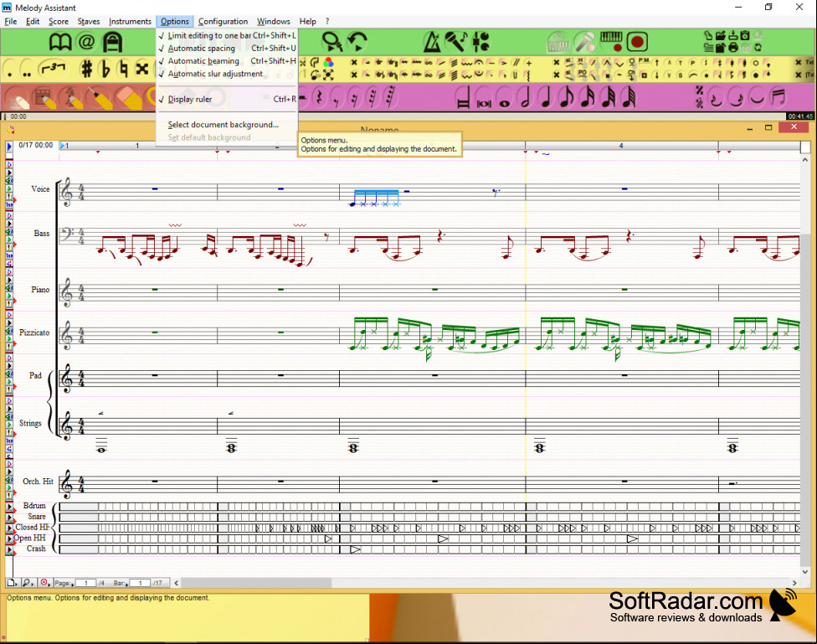Click the Page number field

(86, 583)
